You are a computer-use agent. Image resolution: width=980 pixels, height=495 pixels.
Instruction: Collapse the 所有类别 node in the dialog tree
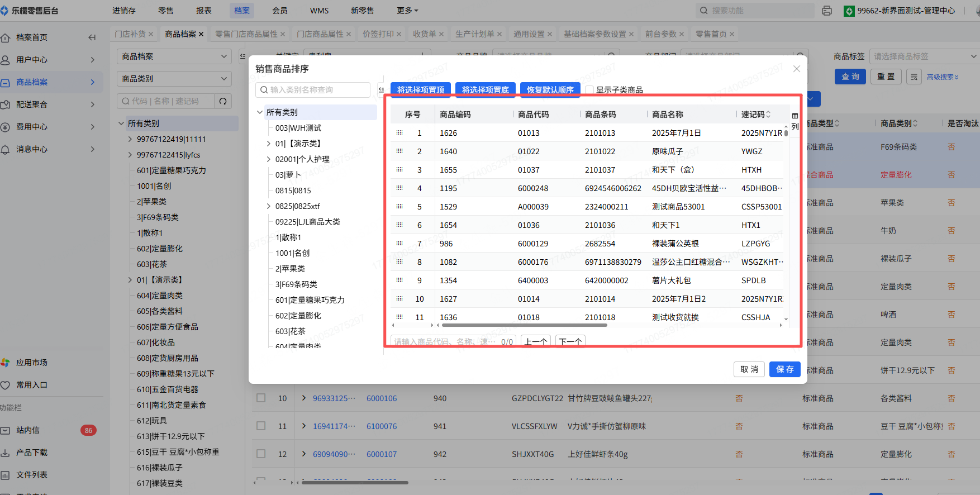(x=260, y=112)
